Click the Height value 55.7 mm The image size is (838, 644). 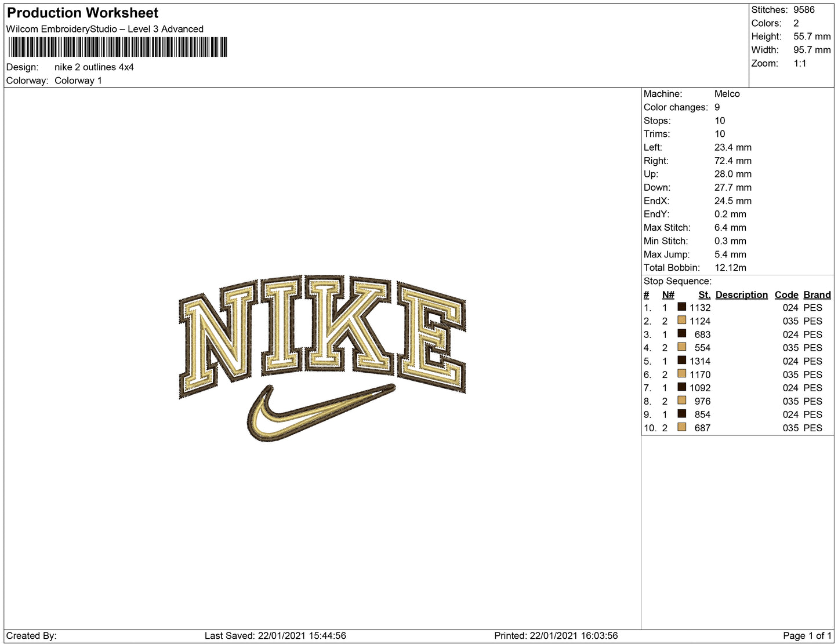(812, 37)
